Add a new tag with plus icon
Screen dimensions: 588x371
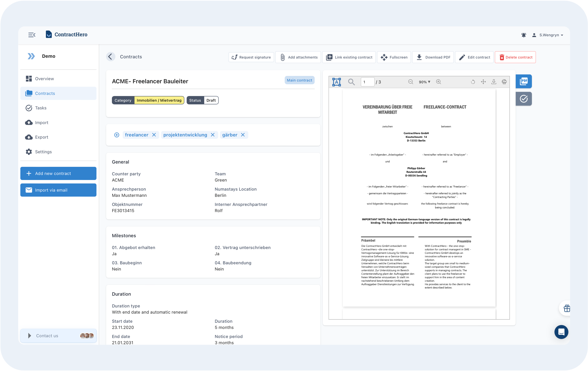point(117,135)
